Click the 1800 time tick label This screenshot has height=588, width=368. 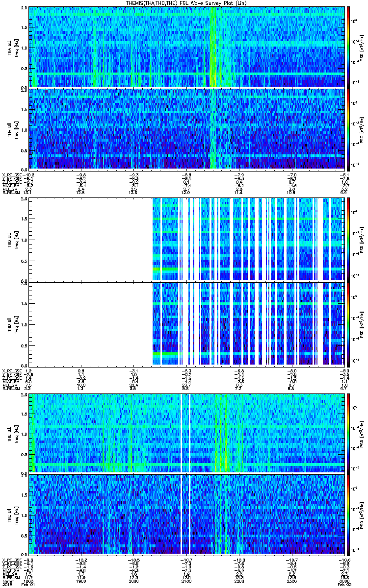pos(29,581)
